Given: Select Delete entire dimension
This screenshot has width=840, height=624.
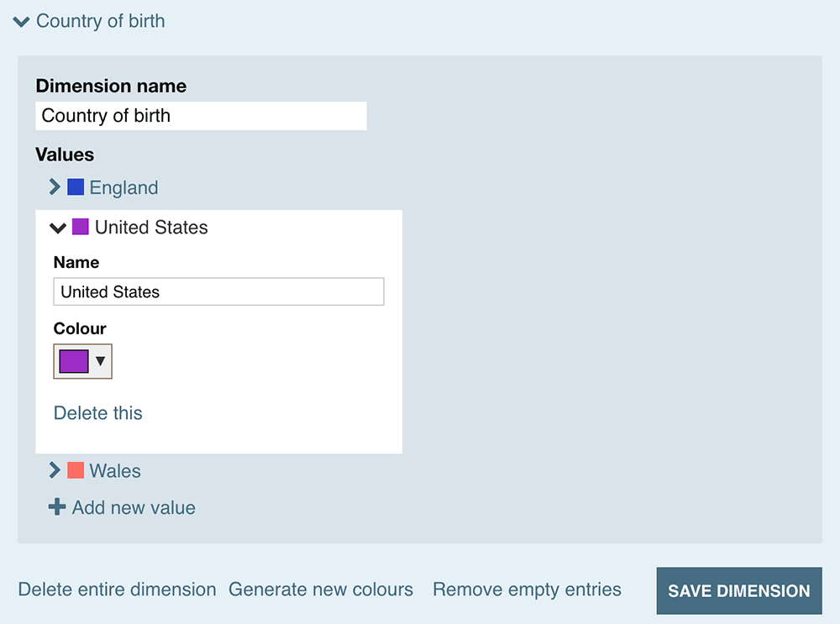Looking at the screenshot, I should coord(117,590).
